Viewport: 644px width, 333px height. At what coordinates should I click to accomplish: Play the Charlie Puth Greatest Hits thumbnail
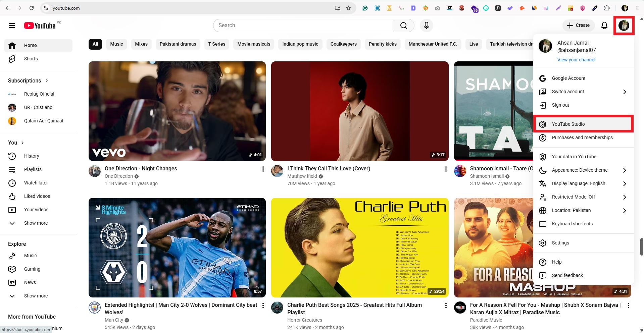pyautogui.click(x=359, y=247)
